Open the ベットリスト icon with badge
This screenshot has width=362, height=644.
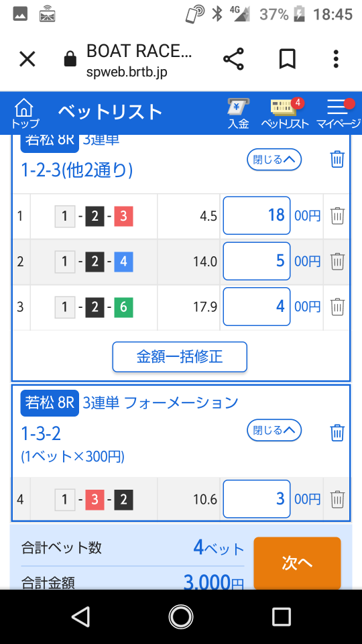pyautogui.click(x=285, y=113)
